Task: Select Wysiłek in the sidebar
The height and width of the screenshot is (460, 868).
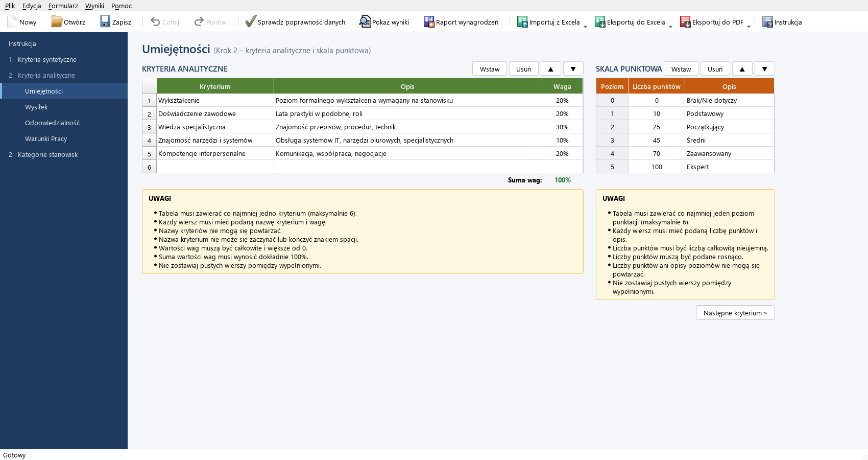Action: click(x=64, y=107)
